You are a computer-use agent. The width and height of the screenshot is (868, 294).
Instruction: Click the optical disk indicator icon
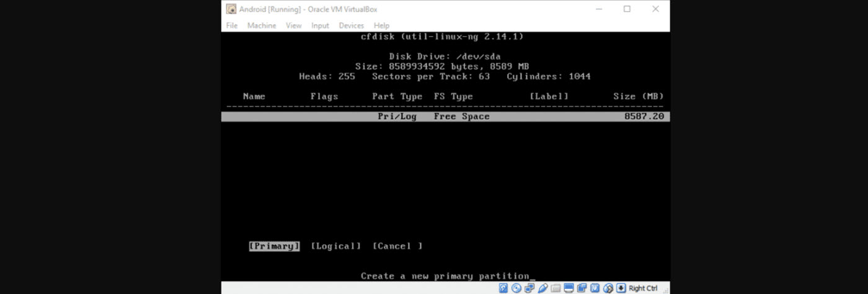516,288
